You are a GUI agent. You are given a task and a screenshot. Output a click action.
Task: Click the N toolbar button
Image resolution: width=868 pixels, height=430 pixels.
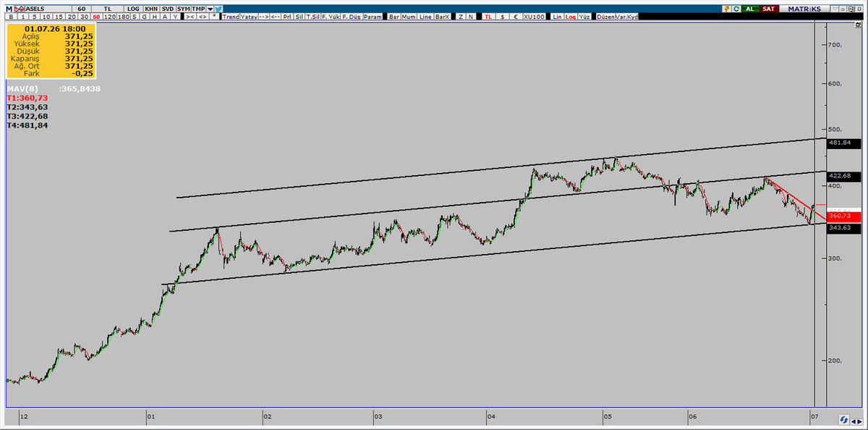pos(471,17)
